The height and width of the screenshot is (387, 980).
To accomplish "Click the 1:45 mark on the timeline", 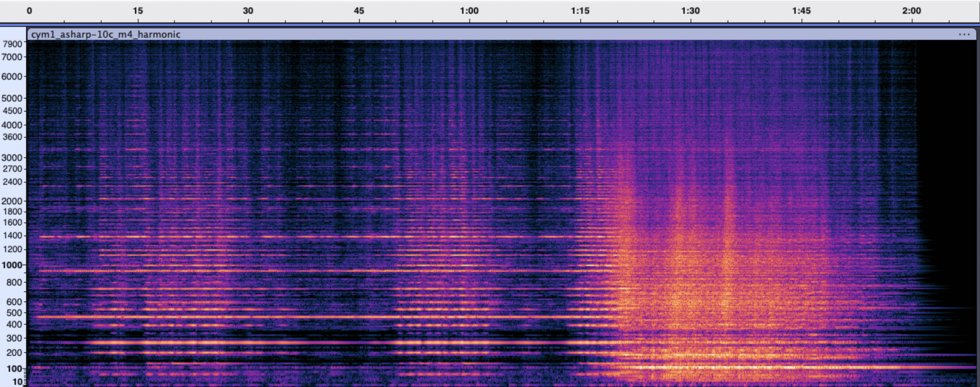I will point(801,11).
